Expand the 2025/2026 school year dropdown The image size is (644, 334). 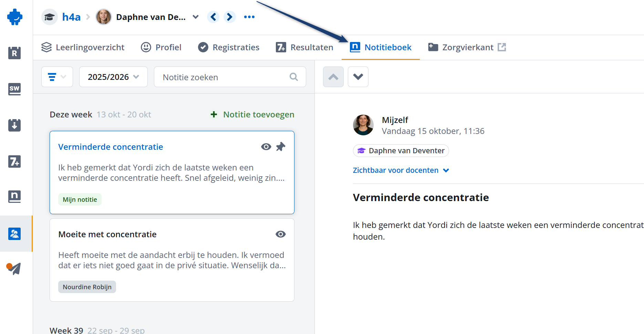coord(113,77)
